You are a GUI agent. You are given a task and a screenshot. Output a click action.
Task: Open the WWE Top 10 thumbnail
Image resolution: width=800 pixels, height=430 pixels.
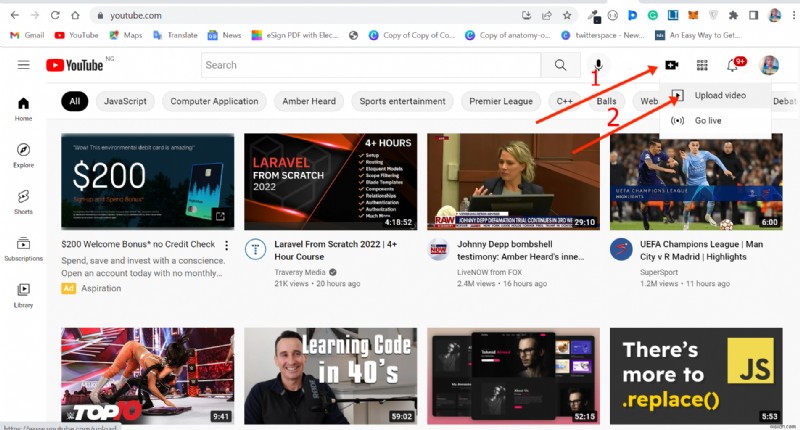[x=147, y=376]
